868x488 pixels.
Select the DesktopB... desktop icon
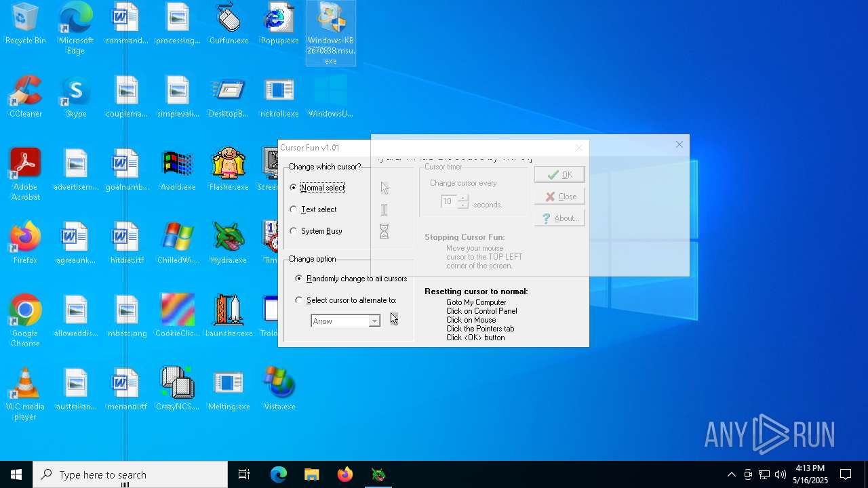click(229, 98)
